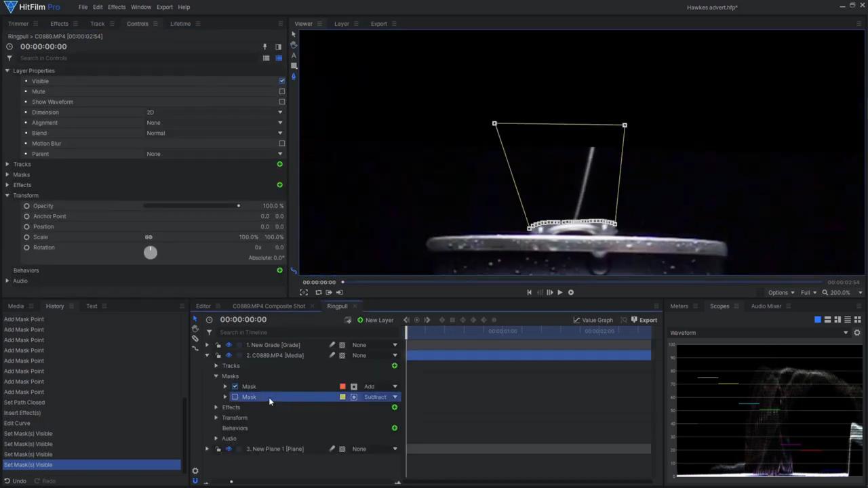This screenshot has width=868, height=488.
Task: Hide the C0889.MP4 layer eye
Action: click(229, 355)
